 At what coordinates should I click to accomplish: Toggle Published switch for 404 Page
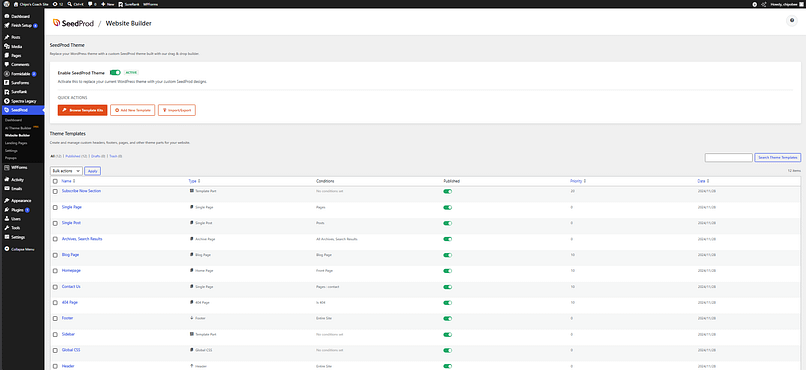pos(448,303)
